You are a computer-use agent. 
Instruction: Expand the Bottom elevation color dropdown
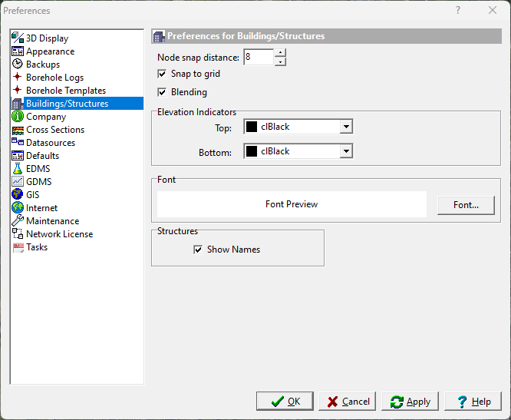[x=346, y=152]
